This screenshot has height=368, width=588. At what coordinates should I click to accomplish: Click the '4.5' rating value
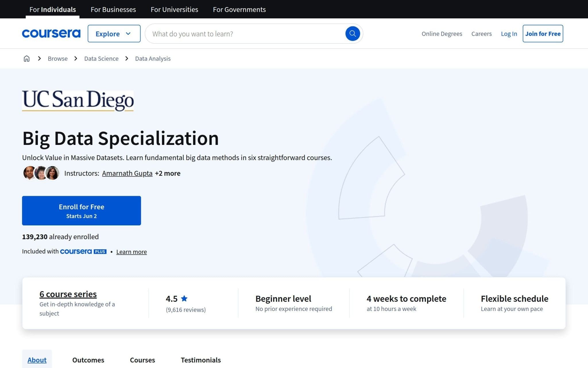point(172,299)
